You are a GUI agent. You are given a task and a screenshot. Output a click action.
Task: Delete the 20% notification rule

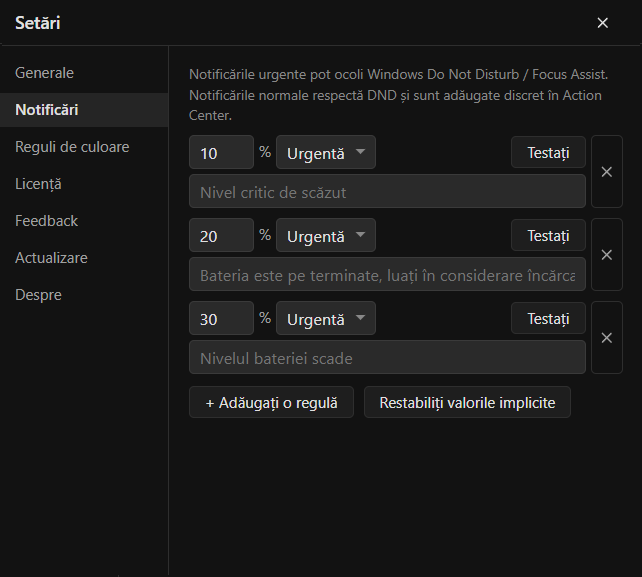(x=607, y=255)
